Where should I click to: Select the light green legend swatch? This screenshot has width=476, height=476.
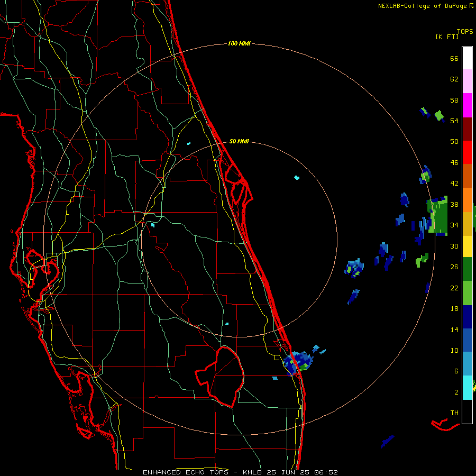coord(467,293)
